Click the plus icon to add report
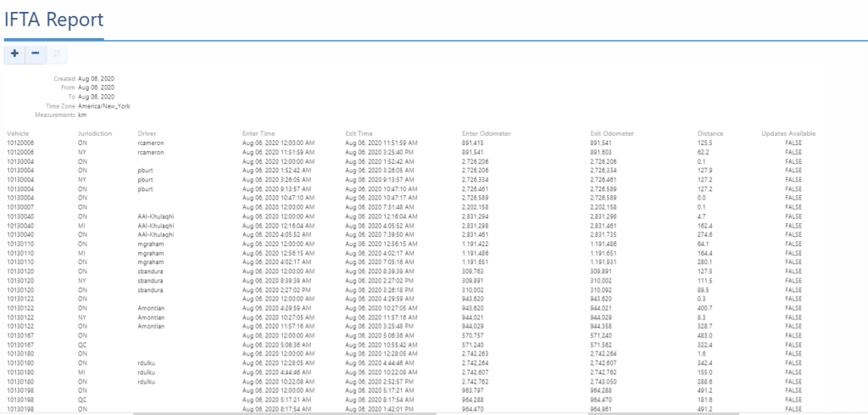Image resolution: width=868 pixels, height=415 pixels. 14,54
